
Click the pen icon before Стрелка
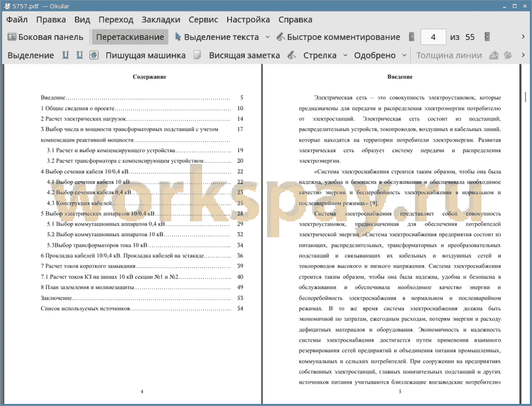coord(292,55)
